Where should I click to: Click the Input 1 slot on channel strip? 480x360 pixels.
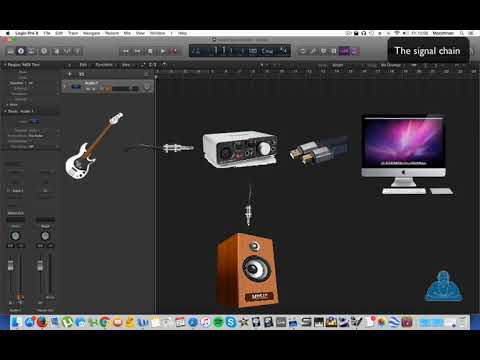point(15,191)
